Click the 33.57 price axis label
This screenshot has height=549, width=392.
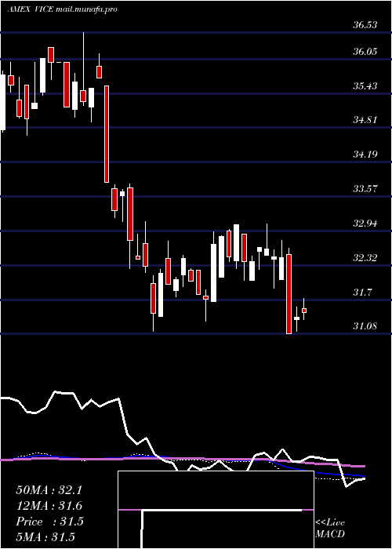[365, 189]
